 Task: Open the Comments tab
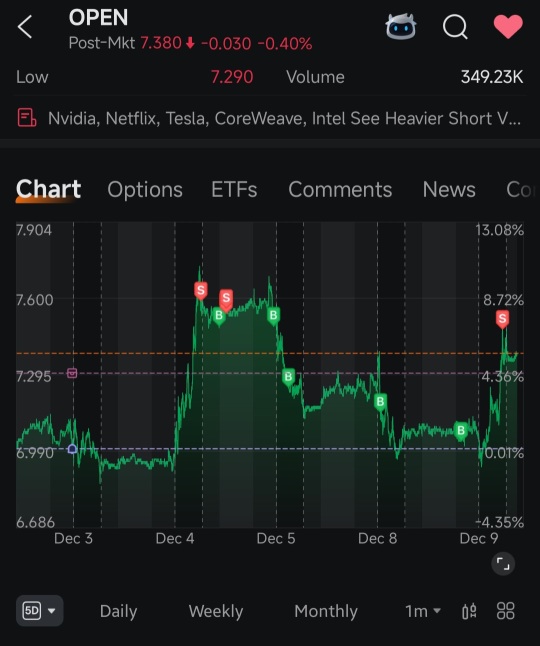pos(340,190)
